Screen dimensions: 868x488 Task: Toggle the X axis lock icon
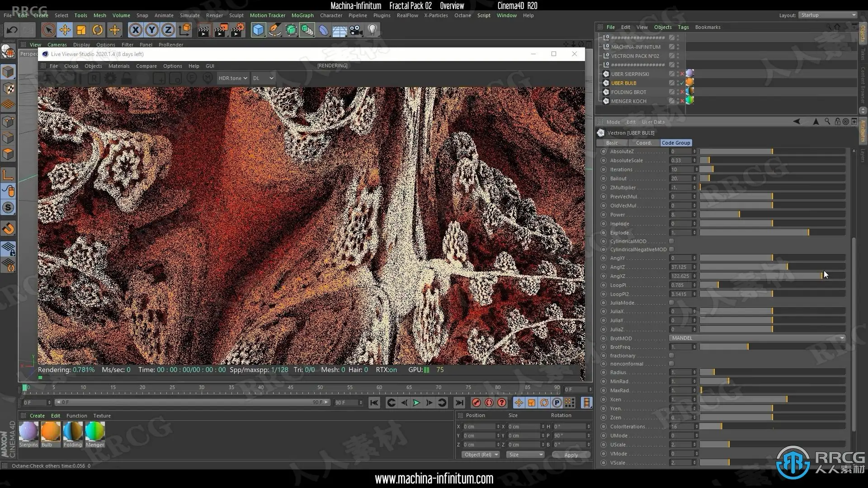[135, 30]
